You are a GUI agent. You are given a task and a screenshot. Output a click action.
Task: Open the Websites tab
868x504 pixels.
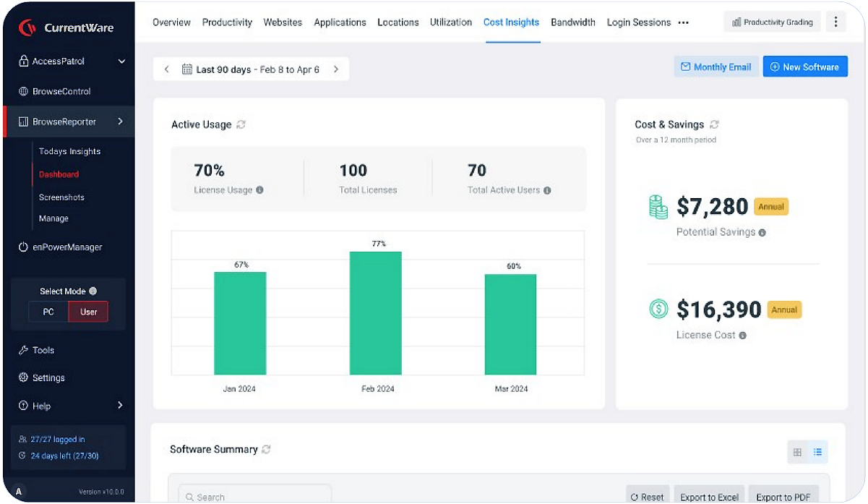[283, 22]
